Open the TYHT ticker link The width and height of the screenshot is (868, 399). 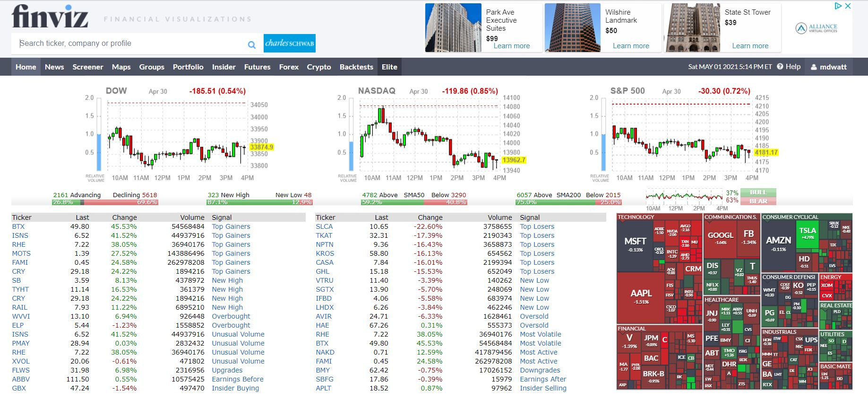tap(20, 289)
